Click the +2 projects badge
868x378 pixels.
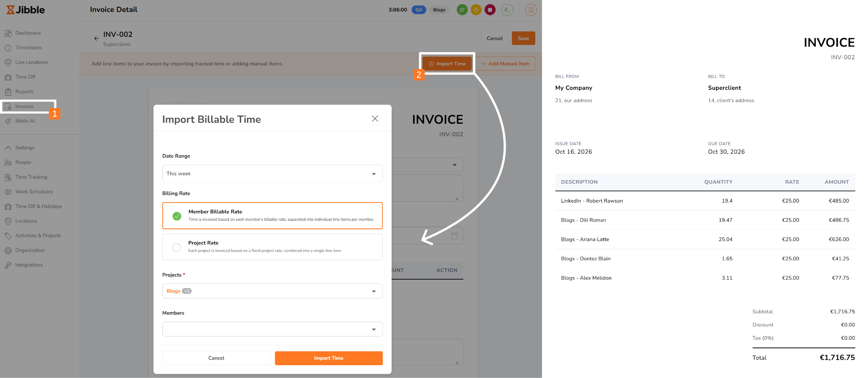[187, 291]
